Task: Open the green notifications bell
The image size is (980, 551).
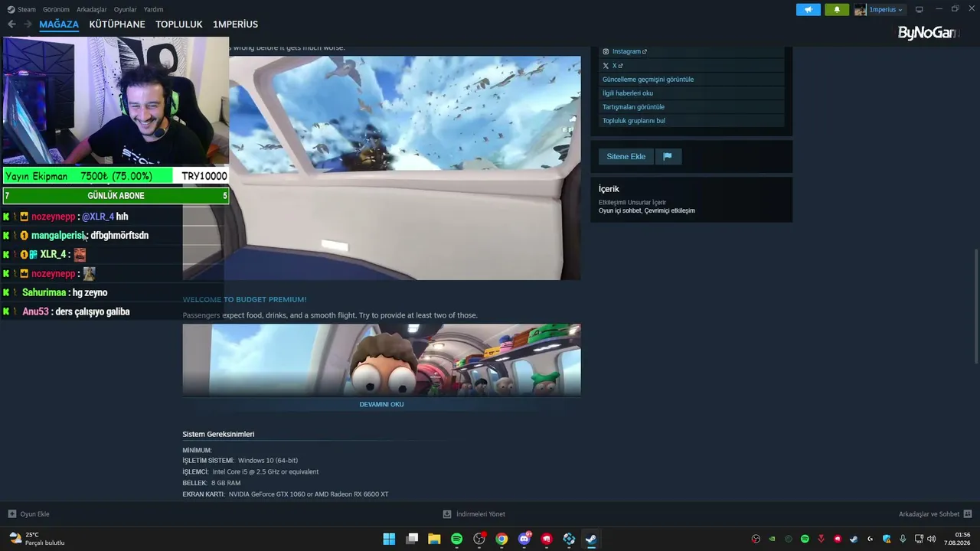Action: (837, 9)
